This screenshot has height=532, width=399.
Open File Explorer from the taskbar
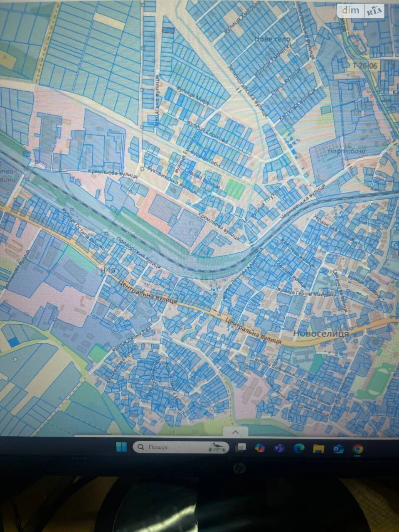tap(318, 448)
